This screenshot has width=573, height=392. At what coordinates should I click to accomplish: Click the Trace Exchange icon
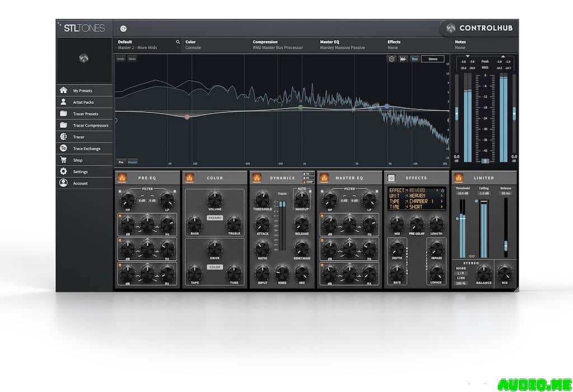63,148
